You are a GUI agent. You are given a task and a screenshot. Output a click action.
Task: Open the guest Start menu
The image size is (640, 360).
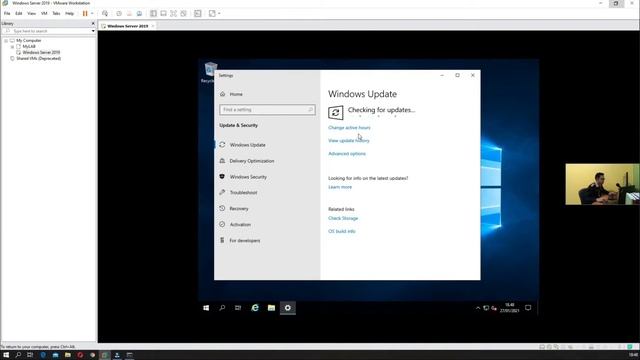206,308
